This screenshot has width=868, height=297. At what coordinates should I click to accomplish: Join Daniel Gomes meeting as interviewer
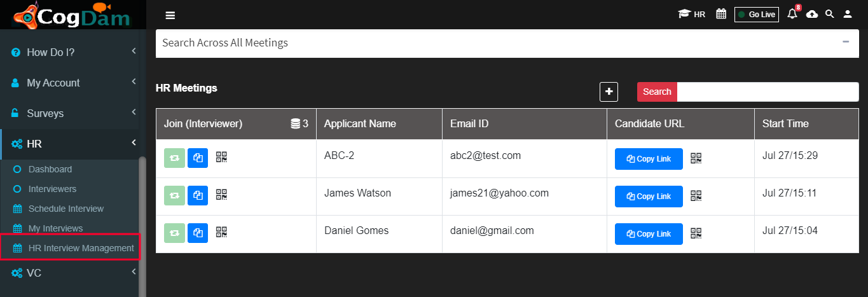pyautogui.click(x=174, y=233)
